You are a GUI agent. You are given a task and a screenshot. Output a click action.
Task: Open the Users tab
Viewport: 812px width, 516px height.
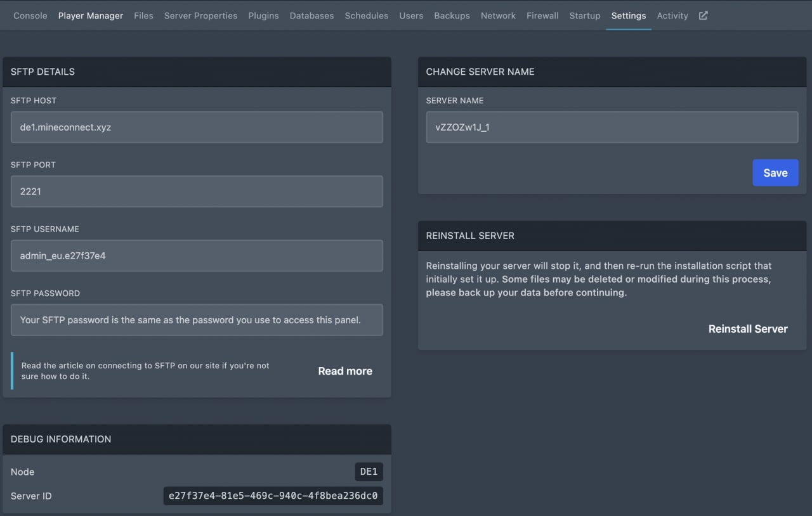coord(411,15)
